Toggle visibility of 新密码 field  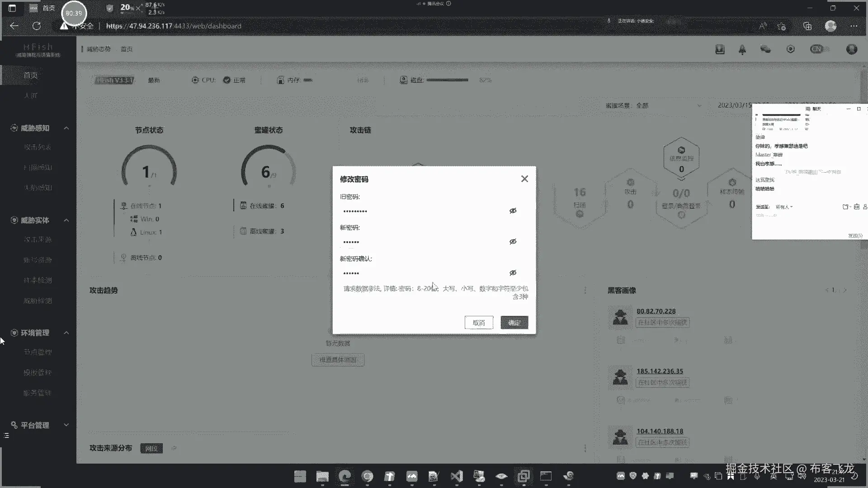[x=513, y=242]
